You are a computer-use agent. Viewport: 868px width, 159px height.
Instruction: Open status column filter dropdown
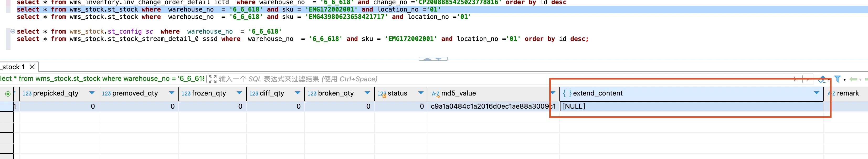[421, 93]
